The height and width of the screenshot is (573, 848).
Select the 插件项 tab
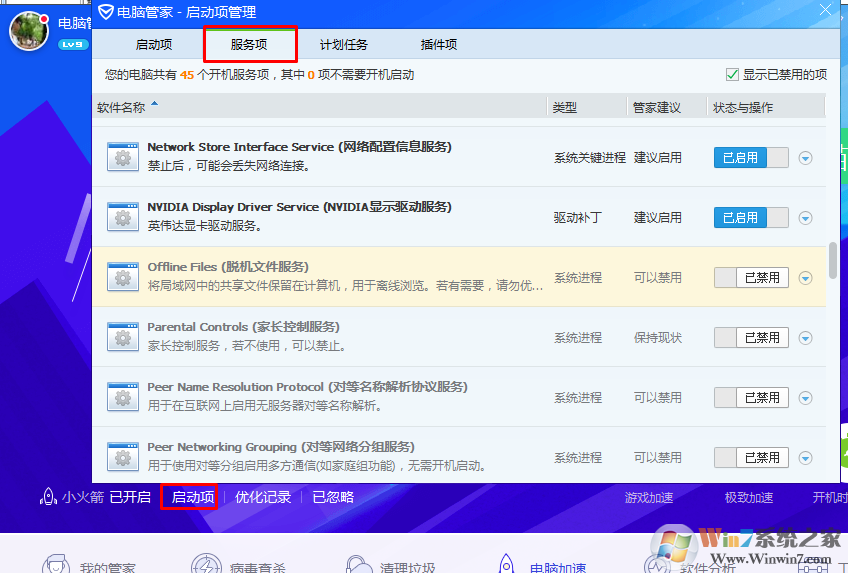click(x=439, y=44)
